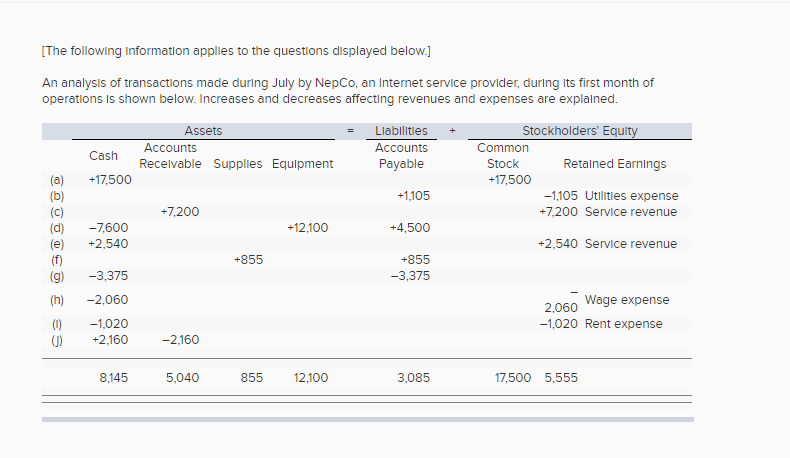Viewport: 790px width, 458px height.
Task: Click the Retained Earnings total 5,555
Action: coord(560,377)
